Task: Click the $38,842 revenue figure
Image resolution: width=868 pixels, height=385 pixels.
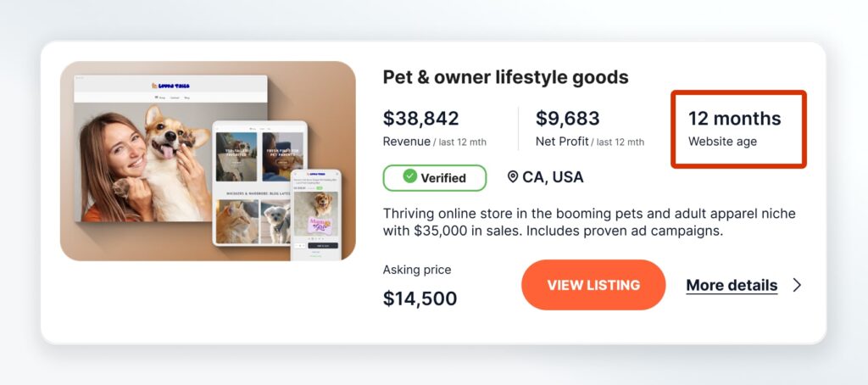Action: click(x=420, y=118)
